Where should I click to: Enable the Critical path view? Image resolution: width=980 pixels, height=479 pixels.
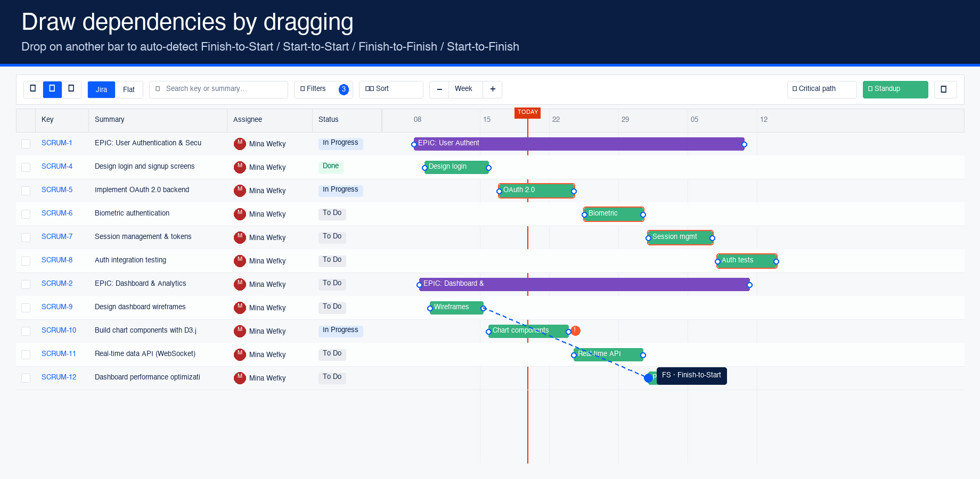point(821,89)
